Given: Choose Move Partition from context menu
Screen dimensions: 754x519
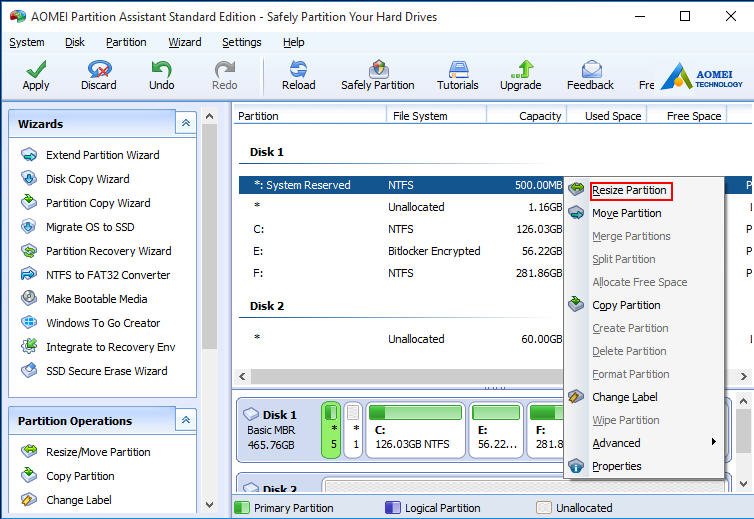Looking at the screenshot, I should click(627, 213).
